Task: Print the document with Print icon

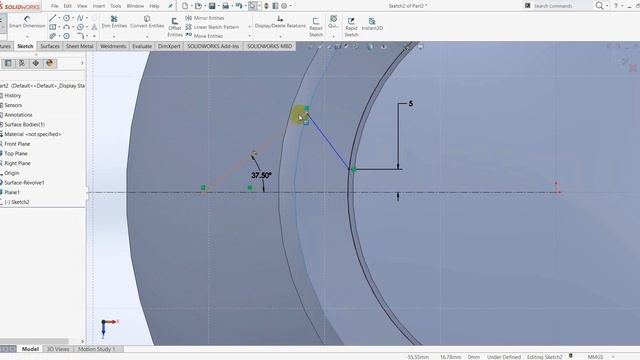Action: coord(225,6)
